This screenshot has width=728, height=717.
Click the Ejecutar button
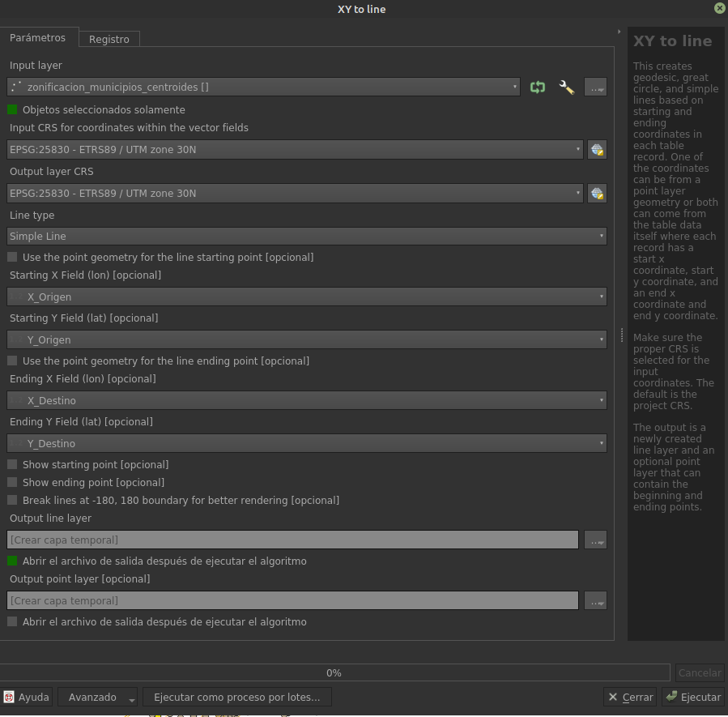coord(693,697)
